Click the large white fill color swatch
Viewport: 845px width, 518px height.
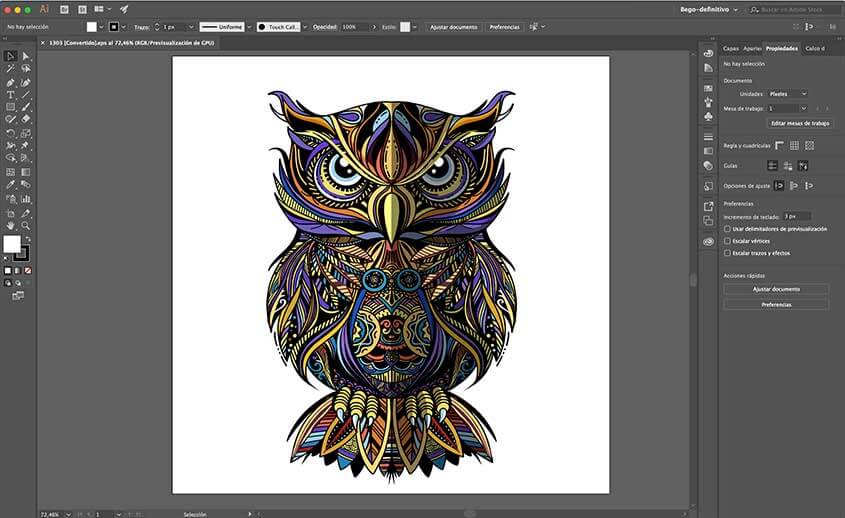tap(12, 244)
